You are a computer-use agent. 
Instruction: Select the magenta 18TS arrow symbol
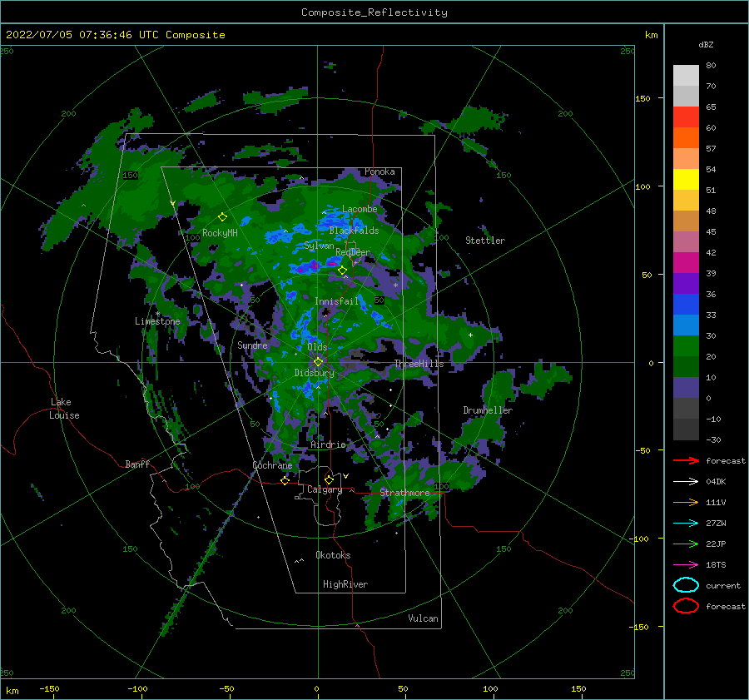(686, 564)
